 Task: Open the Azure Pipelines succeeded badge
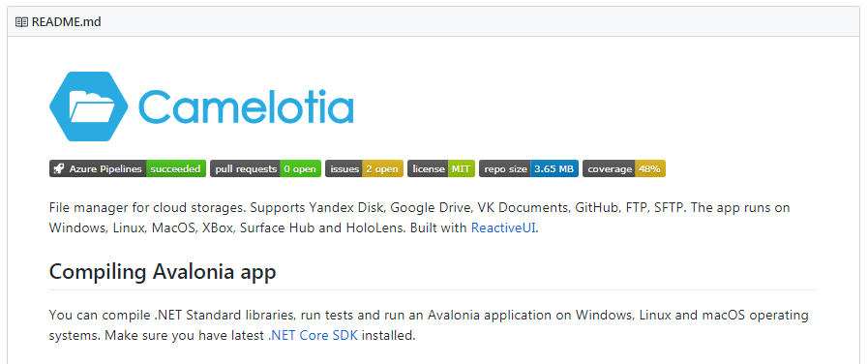point(128,169)
